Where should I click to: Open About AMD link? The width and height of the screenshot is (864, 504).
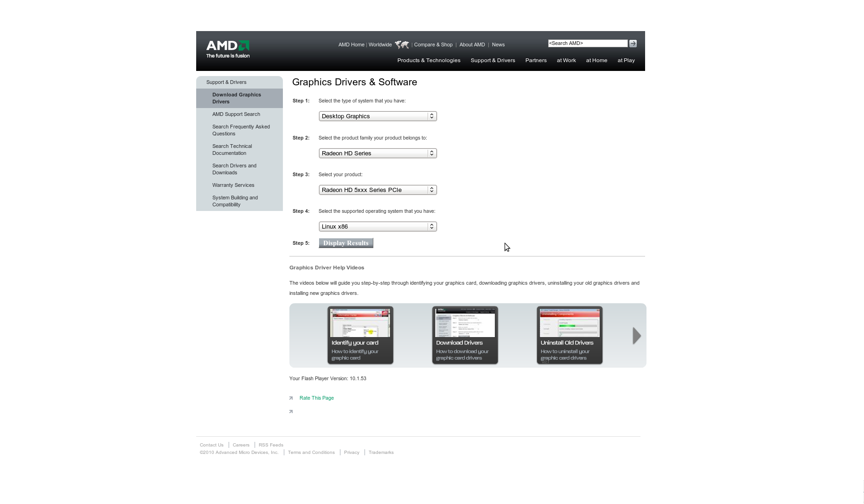[x=472, y=45]
